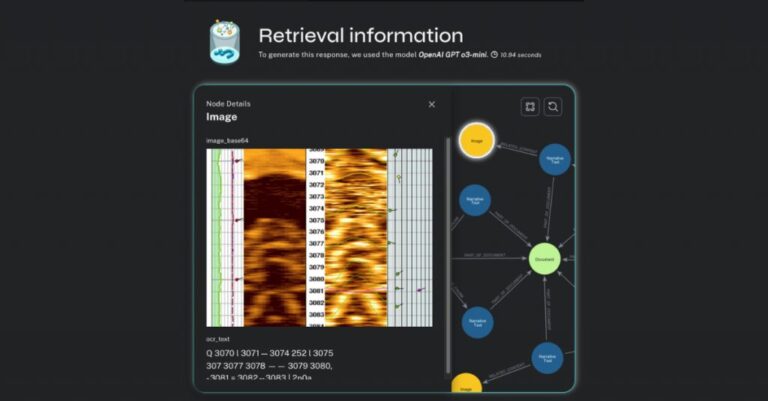The image size is (768, 401).
Task: Select the lower-left Narrative Text node
Action: (x=477, y=321)
